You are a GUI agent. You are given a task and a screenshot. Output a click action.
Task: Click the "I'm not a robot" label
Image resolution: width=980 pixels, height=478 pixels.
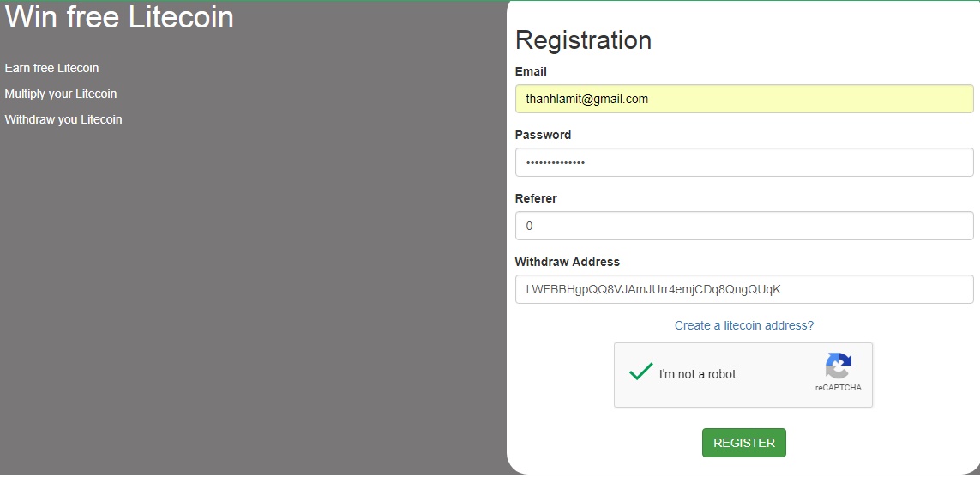697,374
